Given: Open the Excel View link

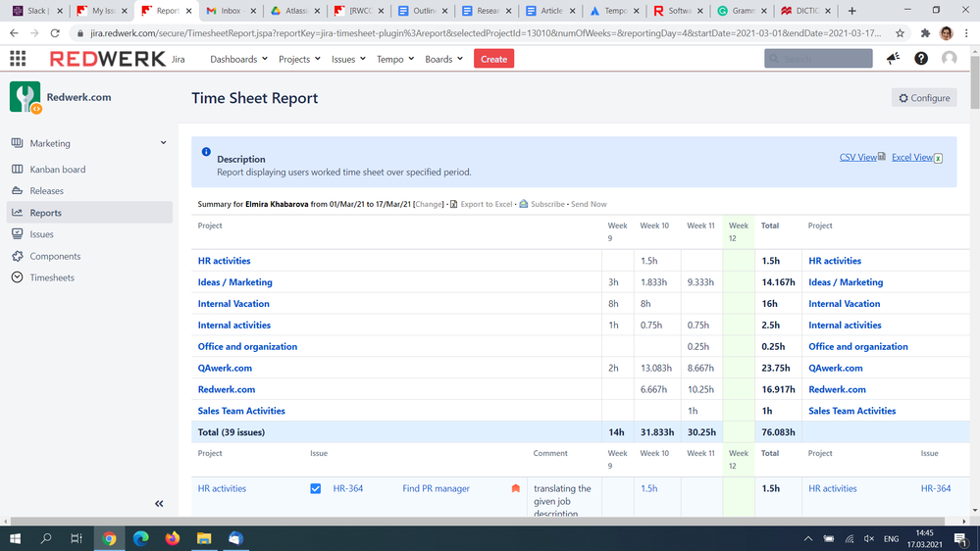Looking at the screenshot, I should tap(912, 158).
